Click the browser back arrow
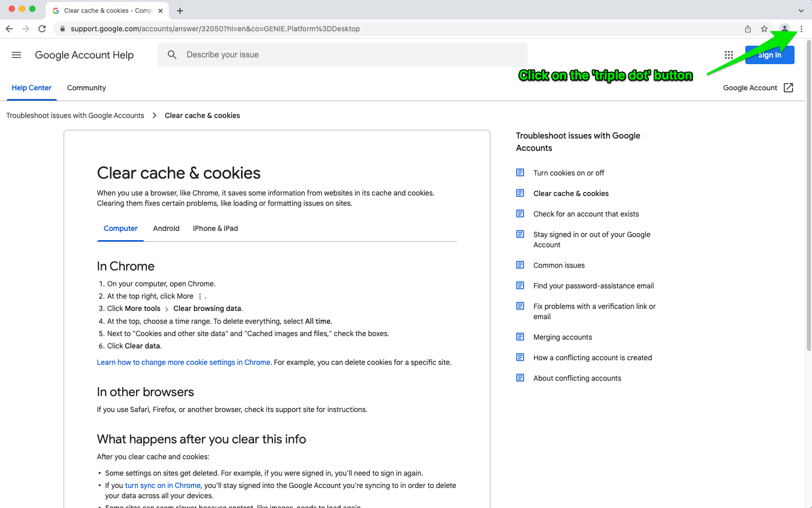This screenshot has height=508, width=812. tap(9, 29)
